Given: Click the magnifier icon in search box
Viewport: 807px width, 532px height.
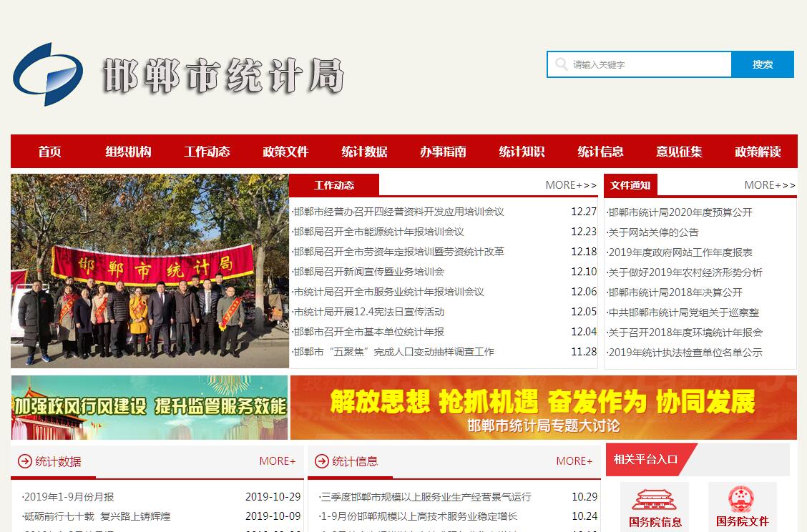Looking at the screenshot, I should 560,64.
